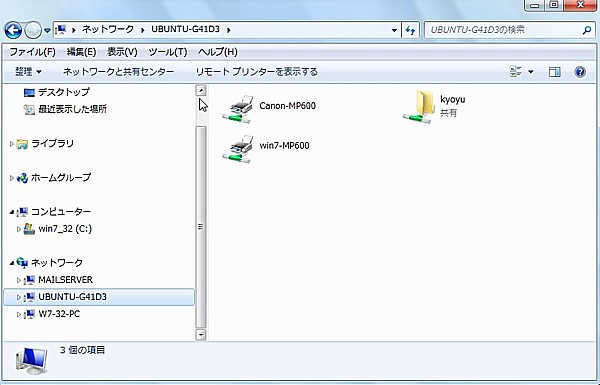Click the Forward navigation arrow button
Screen dimensions: 600x385
pos(33,30)
